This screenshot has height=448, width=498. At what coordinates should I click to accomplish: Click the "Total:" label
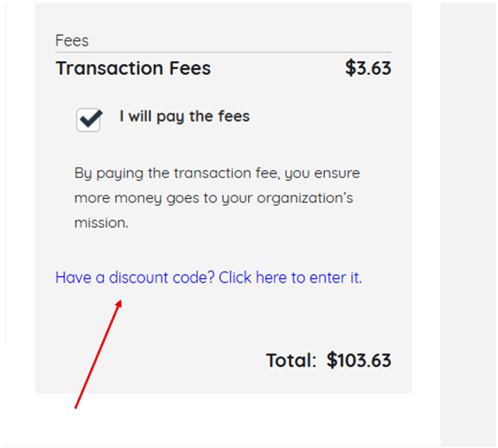290,360
